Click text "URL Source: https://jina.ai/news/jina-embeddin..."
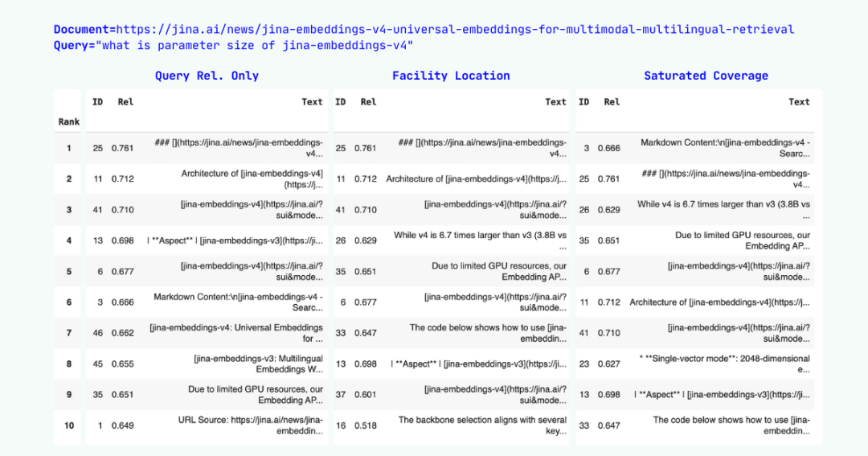The image size is (868, 456). 250,425
